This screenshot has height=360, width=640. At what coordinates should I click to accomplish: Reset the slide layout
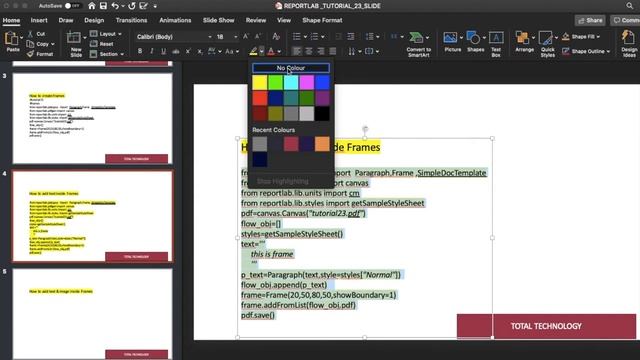coord(102,44)
